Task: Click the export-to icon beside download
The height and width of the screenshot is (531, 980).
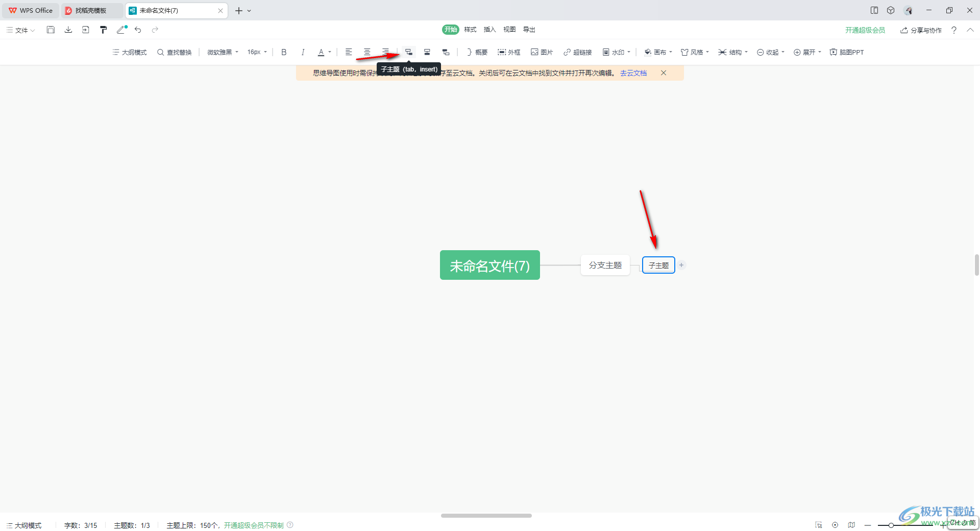Action: coord(86,30)
